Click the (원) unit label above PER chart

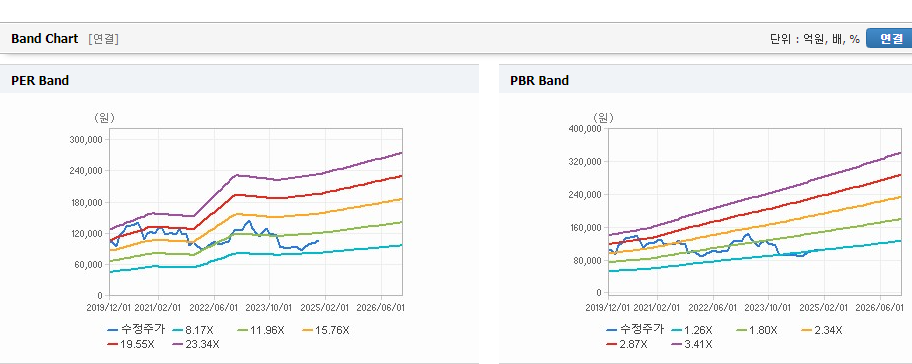point(105,117)
